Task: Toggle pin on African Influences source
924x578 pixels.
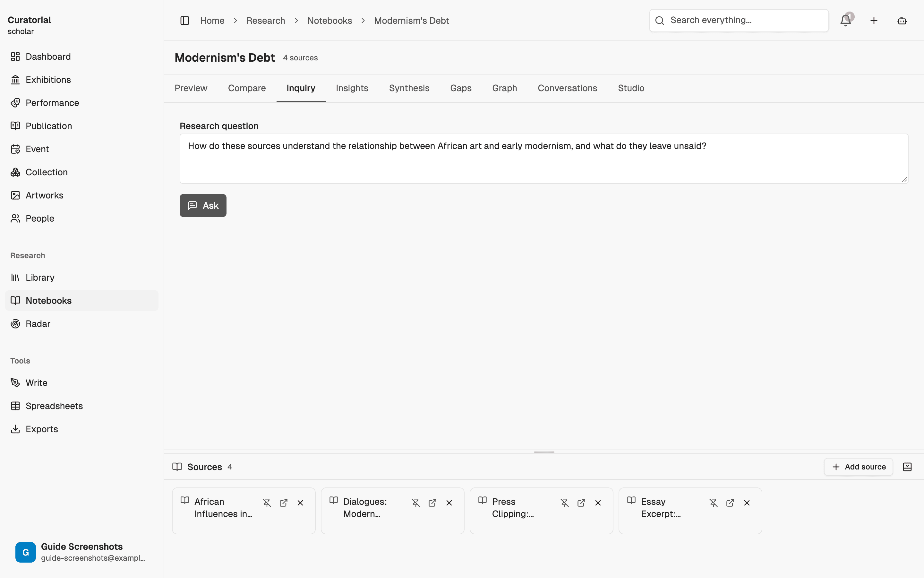Action: (x=267, y=503)
